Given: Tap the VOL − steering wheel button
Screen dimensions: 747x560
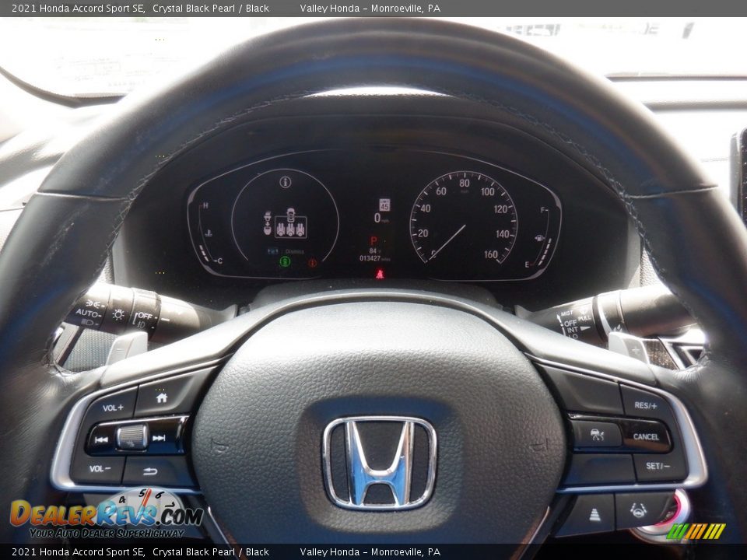Looking at the screenshot, I should coord(99,469).
